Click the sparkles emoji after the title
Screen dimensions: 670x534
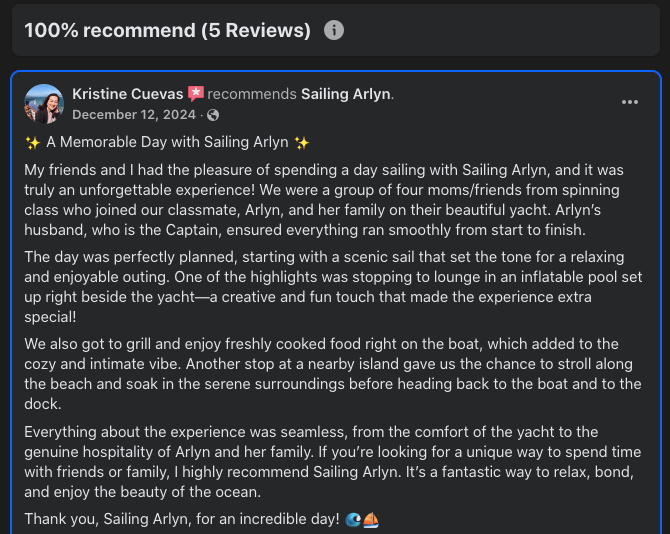[301, 143]
